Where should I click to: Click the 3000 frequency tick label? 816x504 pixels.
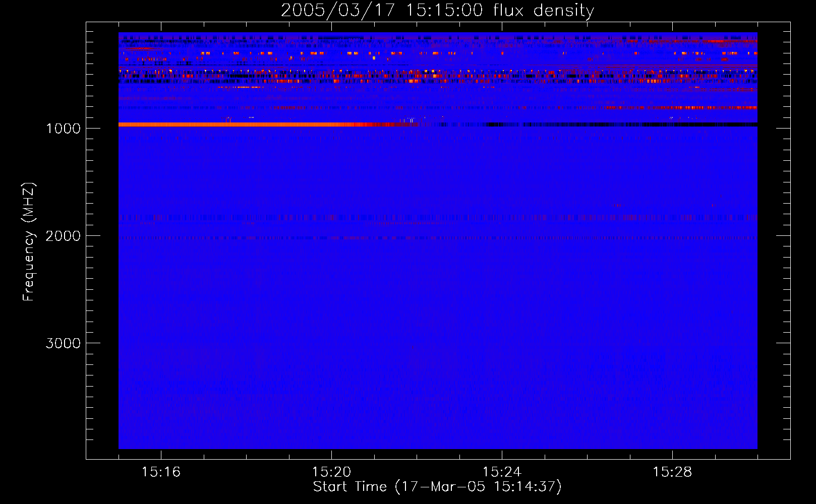[63, 343]
